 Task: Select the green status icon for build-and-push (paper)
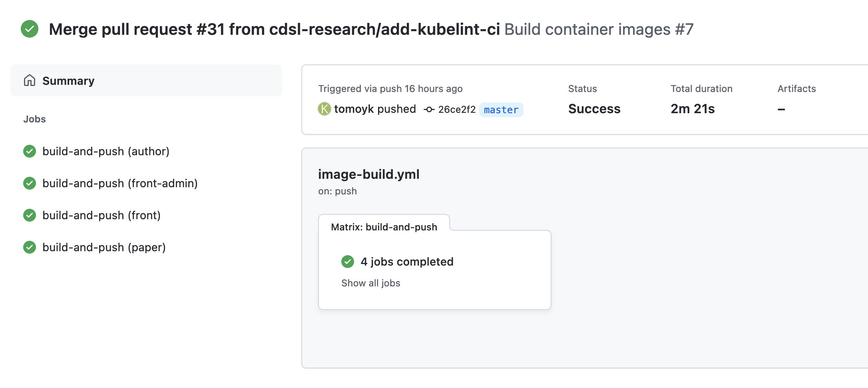(29, 247)
